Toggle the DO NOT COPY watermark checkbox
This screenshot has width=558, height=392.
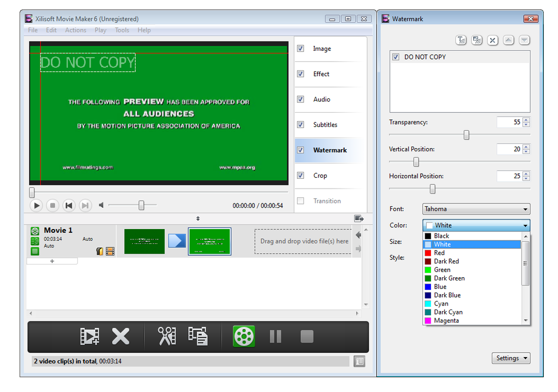tap(396, 56)
